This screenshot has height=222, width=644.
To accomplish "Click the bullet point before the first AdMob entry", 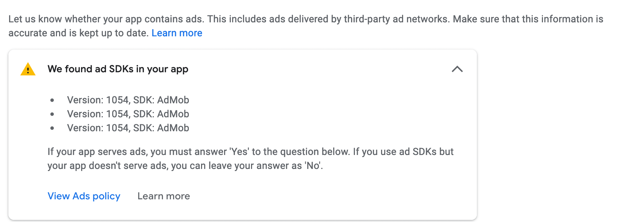I will point(53,100).
